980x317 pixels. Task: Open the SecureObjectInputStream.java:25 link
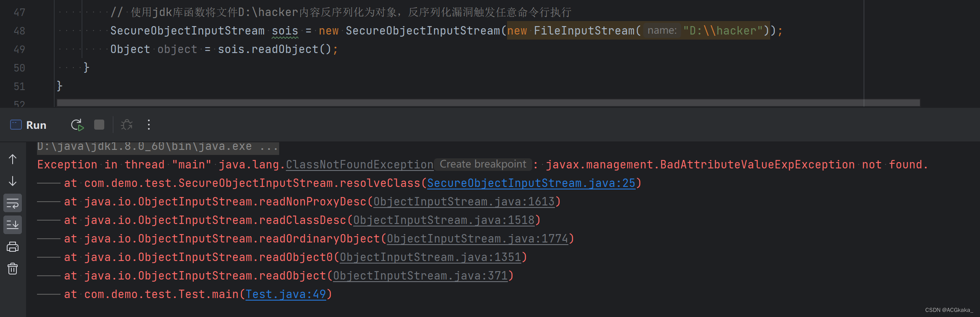click(531, 183)
